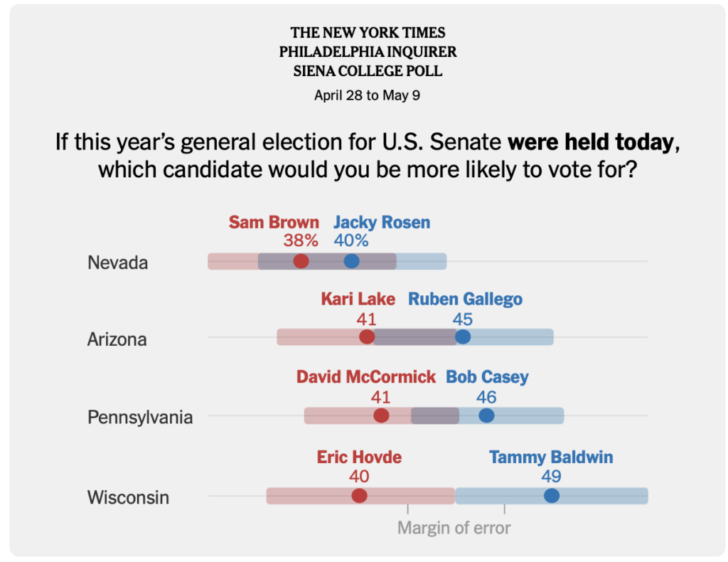Click the April 28 to May 9 date

click(x=367, y=95)
